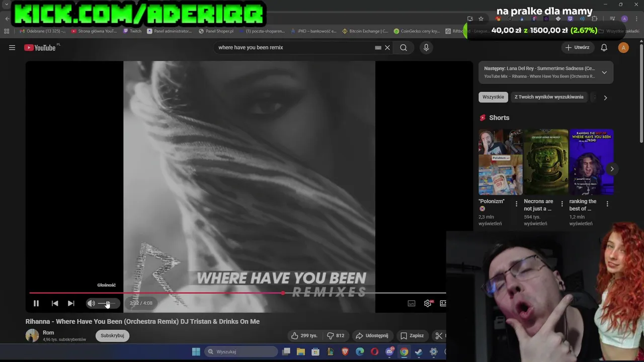
Task: Open options for the Necrons Short
Action: click(x=562, y=204)
